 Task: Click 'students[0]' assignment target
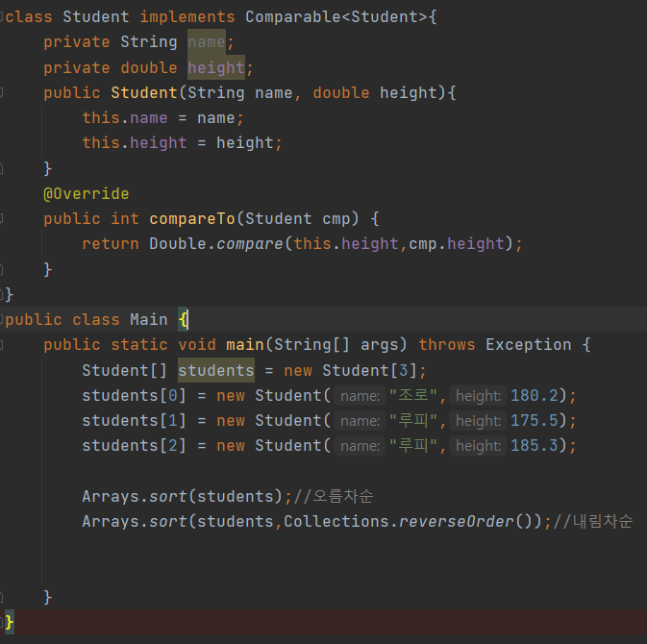134,396
